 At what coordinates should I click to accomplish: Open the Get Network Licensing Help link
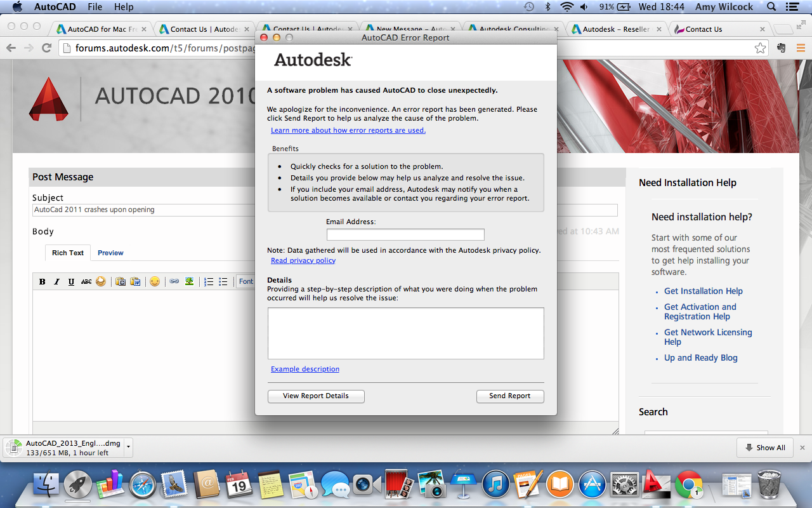coord(708,337)
